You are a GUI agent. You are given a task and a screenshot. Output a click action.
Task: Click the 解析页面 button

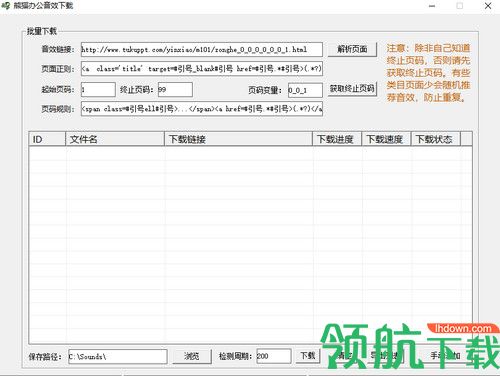coord(352,49)
